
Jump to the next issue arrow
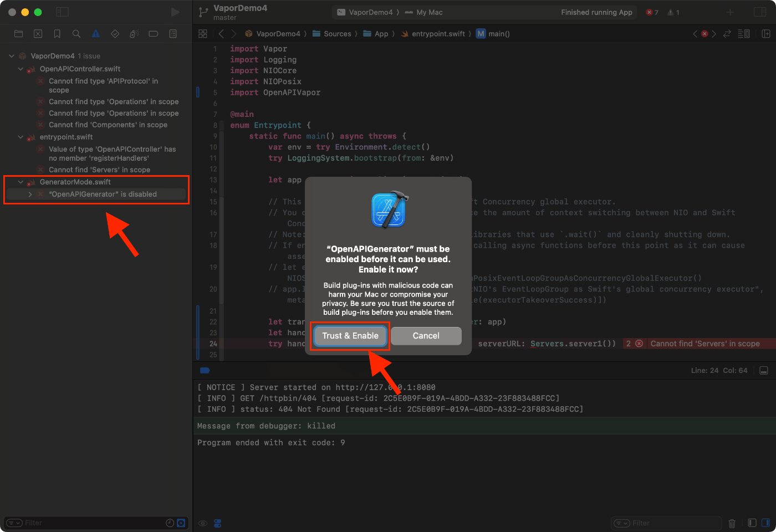point(714,34)
